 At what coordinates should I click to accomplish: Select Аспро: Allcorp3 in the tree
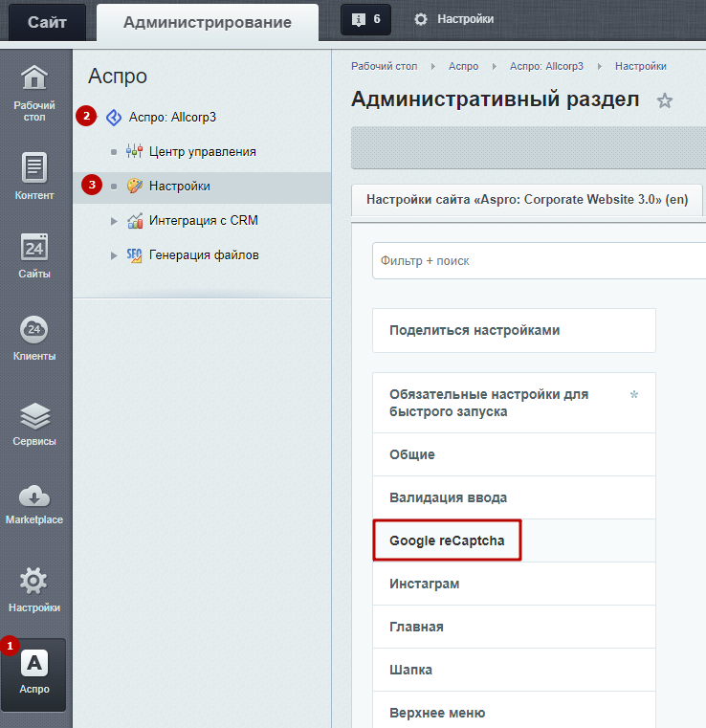coord(172,117)
